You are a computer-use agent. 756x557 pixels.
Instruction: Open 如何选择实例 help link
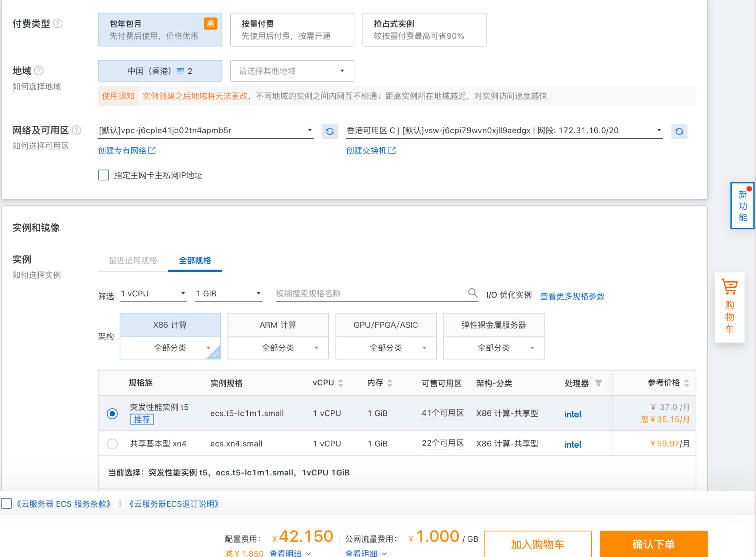pos(37,275)
